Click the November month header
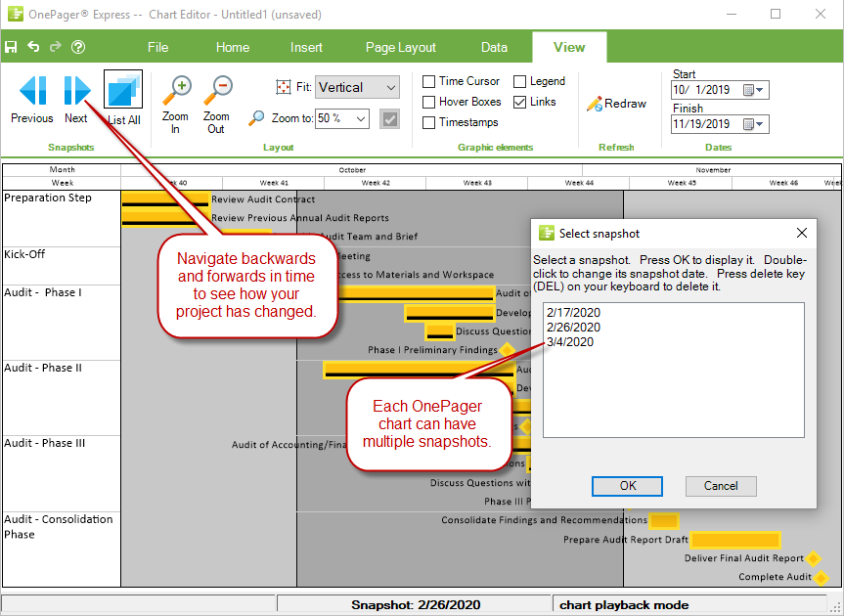 pyautogui.click(x=712, y=170)
